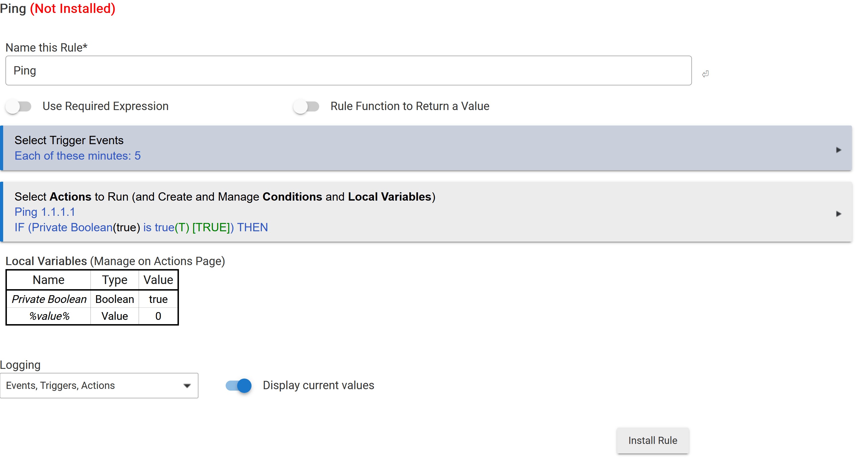Select the '%value%' variable name cell
The height and width of the screenshot is (470, 868).
[x=49, y=316]
